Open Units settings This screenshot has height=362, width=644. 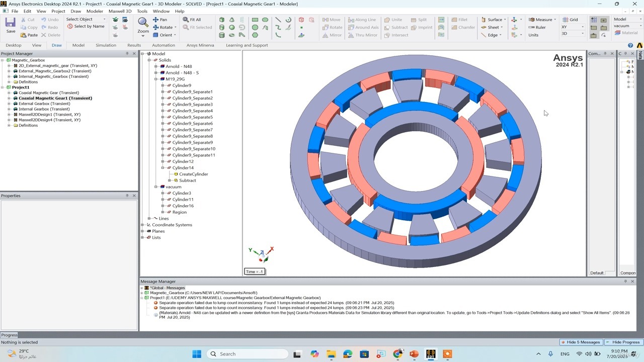click(x=533, y=35)
